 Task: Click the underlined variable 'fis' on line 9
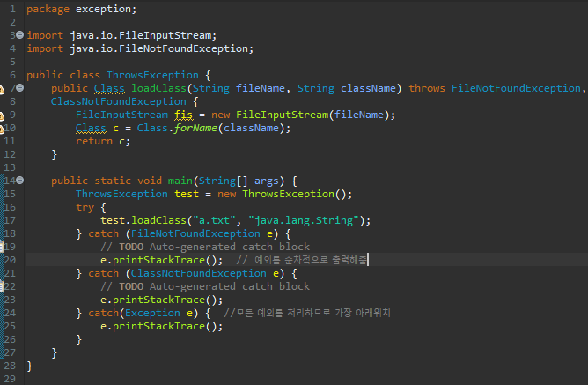coord(183,115)
